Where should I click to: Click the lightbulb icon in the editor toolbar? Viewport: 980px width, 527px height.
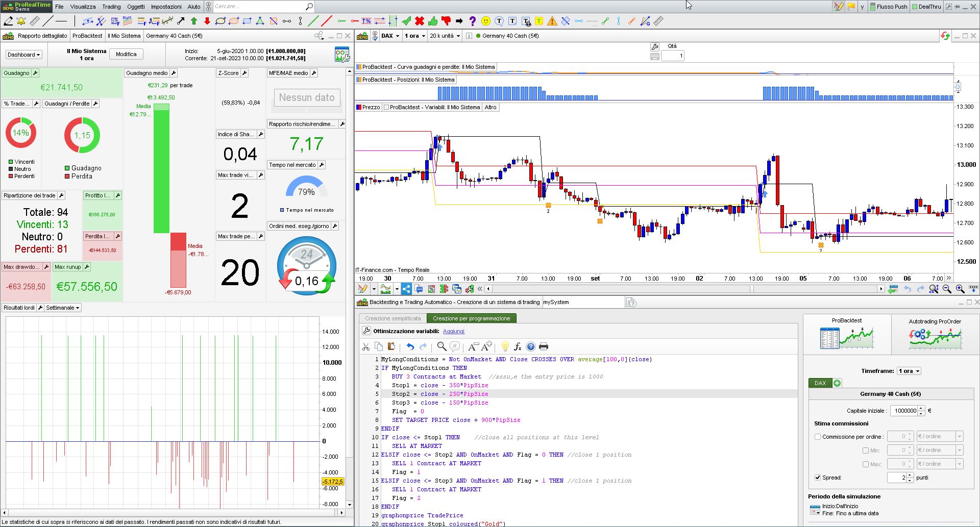click(505, 347)
